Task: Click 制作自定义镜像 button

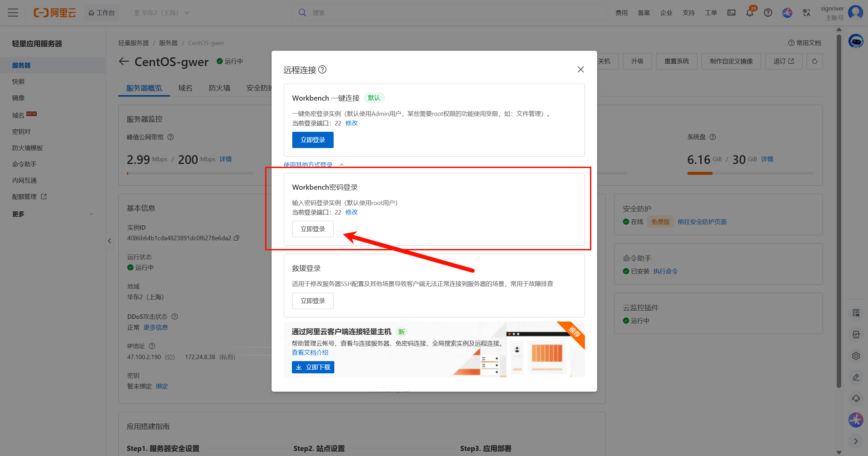Action: coord(731,61)
